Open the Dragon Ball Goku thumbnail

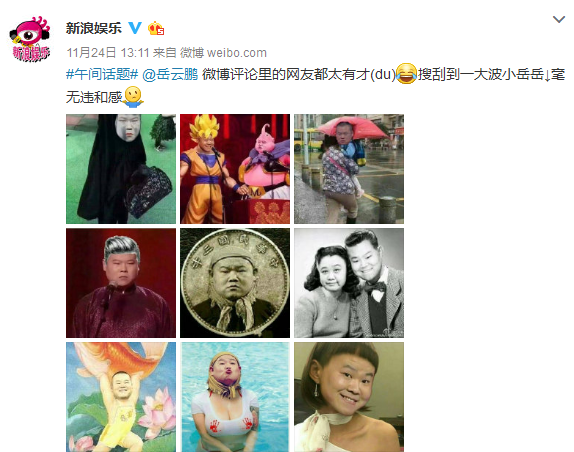point(235,169)
